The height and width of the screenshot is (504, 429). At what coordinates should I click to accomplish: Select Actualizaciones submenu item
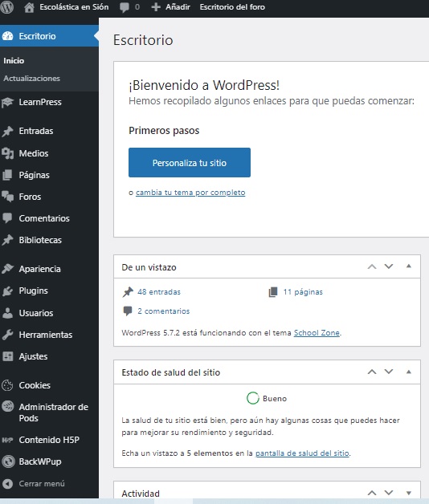31,79
